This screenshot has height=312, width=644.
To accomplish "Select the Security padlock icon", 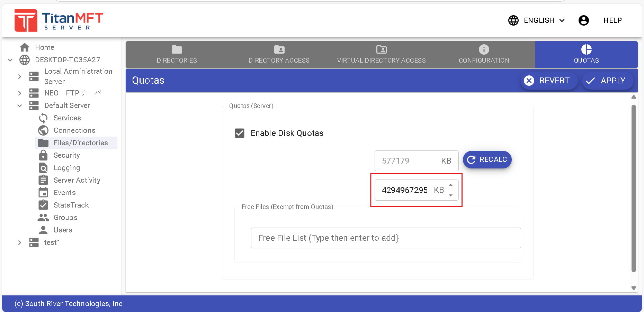I will tap(43, 155).
